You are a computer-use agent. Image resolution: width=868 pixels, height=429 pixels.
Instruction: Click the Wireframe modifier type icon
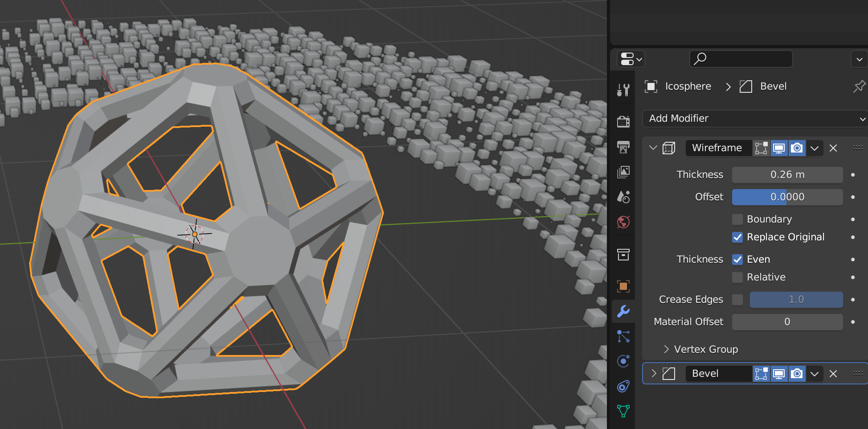pyautogui.click(x=669, y=148)
